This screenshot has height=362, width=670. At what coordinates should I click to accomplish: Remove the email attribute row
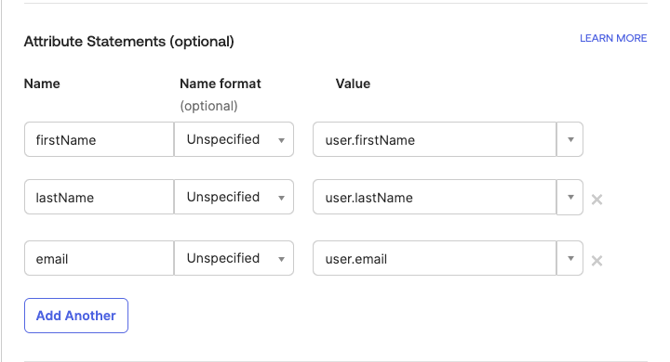(597, 260)
